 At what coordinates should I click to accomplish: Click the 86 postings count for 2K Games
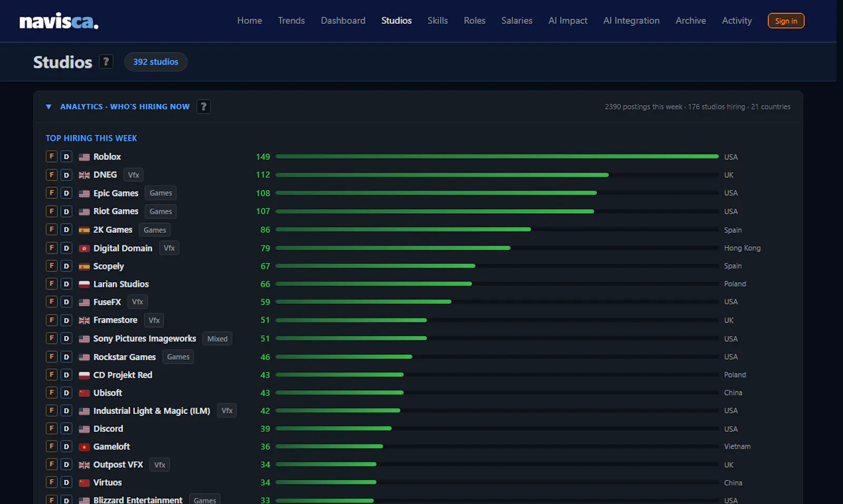[265, 230]
